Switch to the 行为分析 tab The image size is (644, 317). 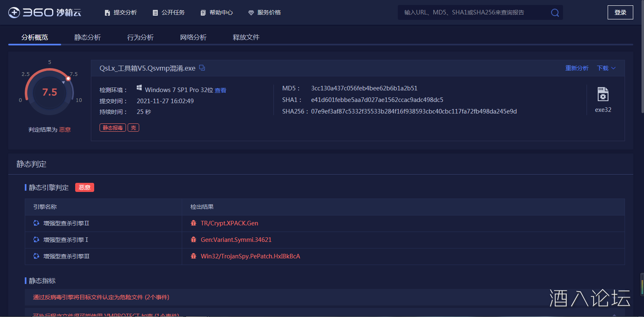pos(140,38)
